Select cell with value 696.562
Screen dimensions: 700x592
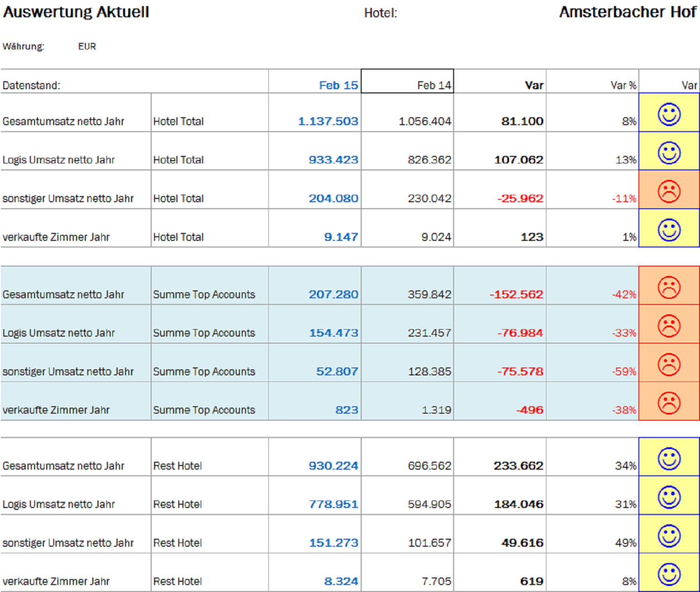coord(407,457)
